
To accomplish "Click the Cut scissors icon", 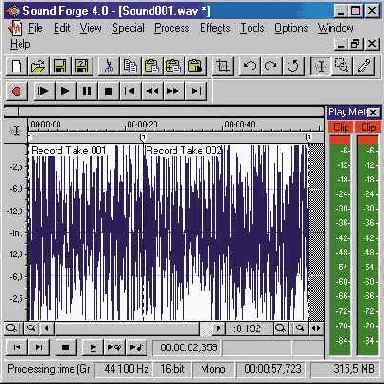I will 108,66.
